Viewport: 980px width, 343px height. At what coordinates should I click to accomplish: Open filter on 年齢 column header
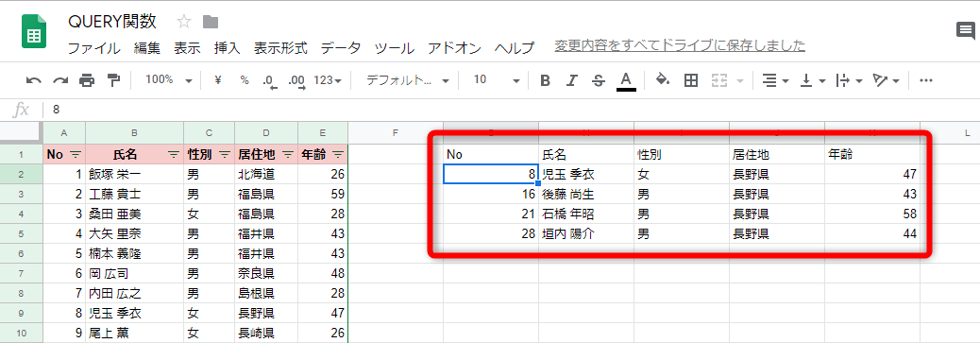(x=338, y=154)
